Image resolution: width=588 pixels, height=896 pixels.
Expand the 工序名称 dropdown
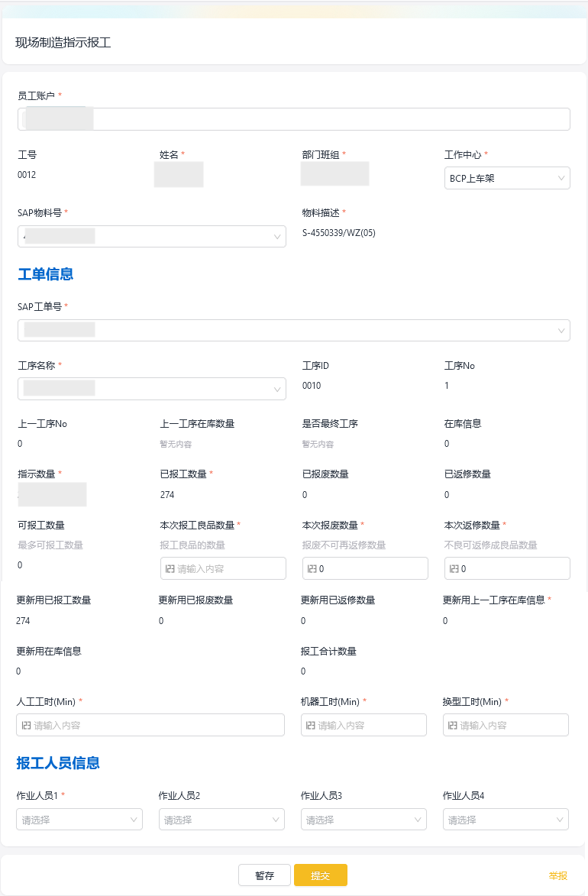click(x=151, y=389)
